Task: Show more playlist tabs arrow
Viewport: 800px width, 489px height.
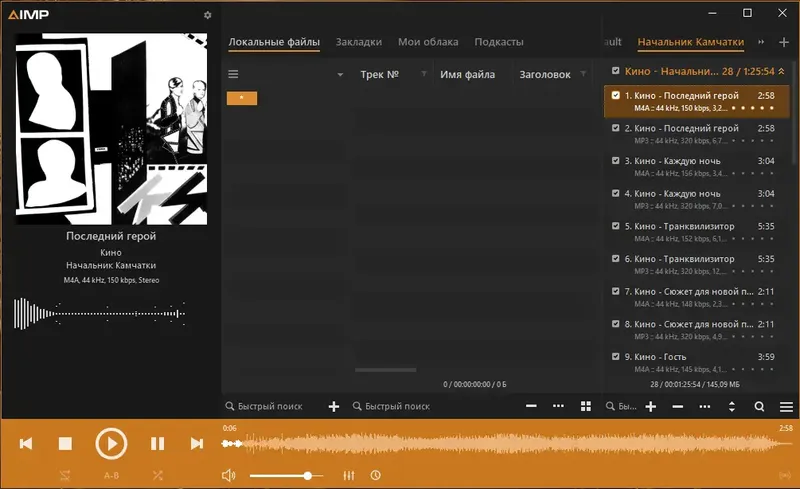Action: (761, 42)
